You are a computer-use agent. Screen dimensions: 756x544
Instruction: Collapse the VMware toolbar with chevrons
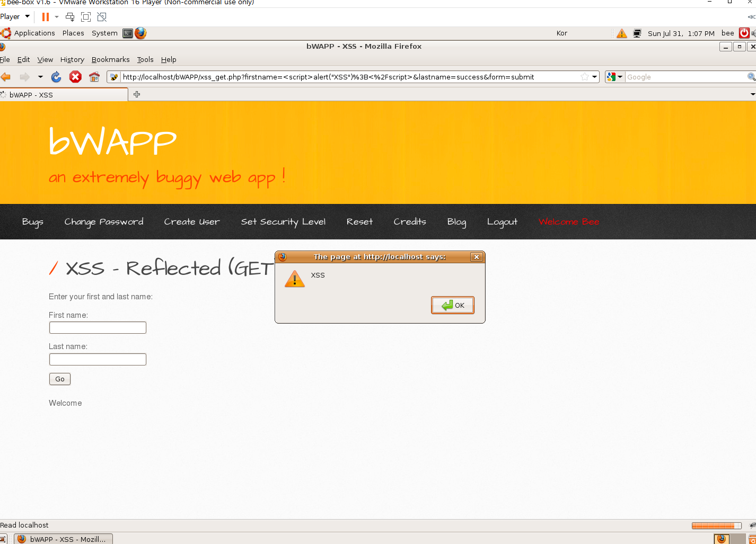[x=751, y=17]
